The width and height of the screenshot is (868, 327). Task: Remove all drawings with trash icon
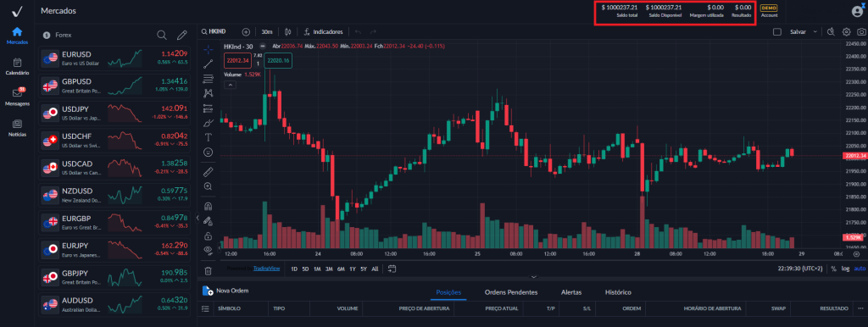pos(209,270)
